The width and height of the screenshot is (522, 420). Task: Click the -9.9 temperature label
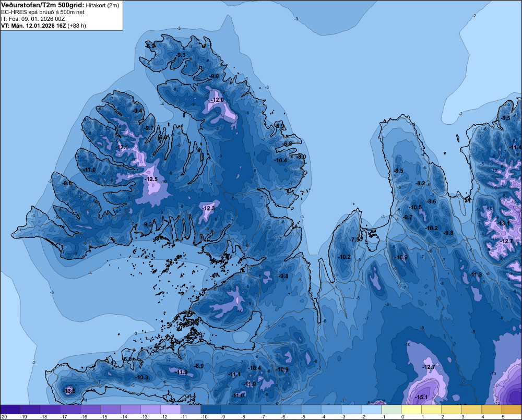[x=214, y=77]
